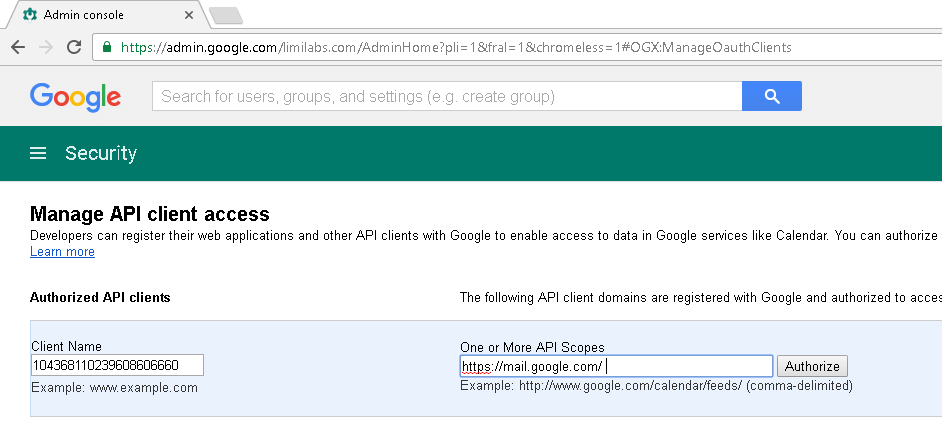
Task: Click the browser forward arrow
Action: pos(46,47)
